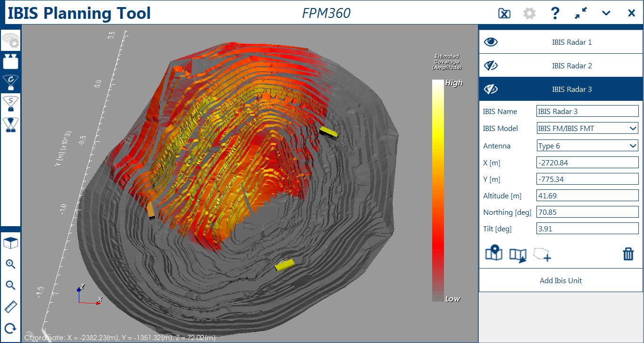
Task: Pick the radar location on map icon
Action: pos(493,253)
